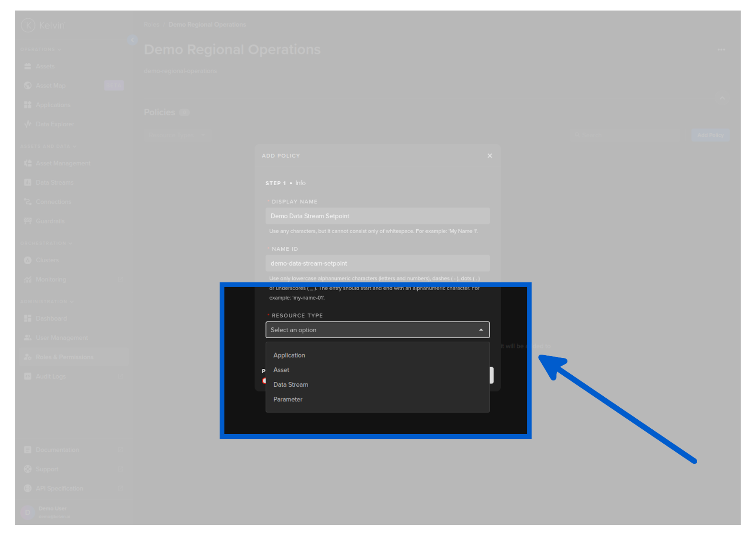Select Application from resource type list

pyautogui.click(x=289, y=355)
